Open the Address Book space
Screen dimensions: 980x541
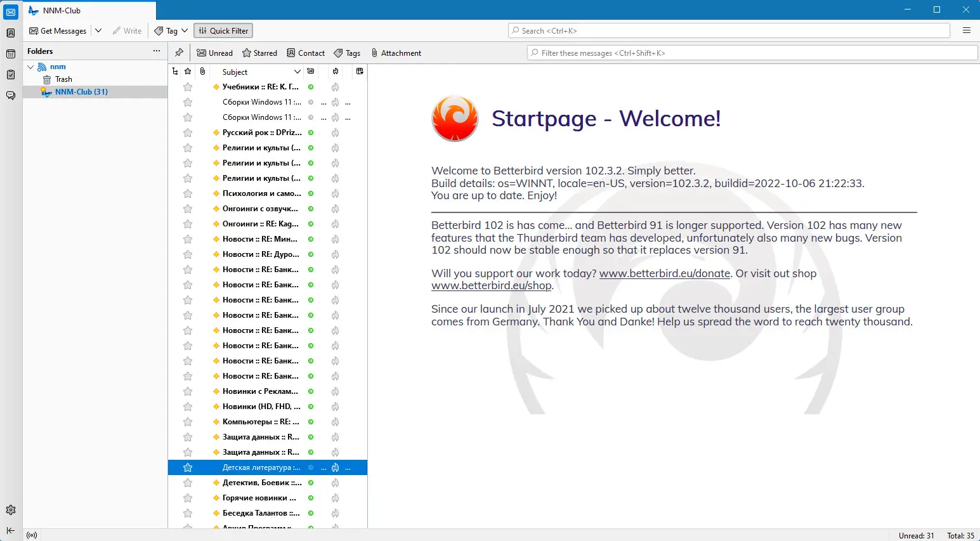click(11, 33)
